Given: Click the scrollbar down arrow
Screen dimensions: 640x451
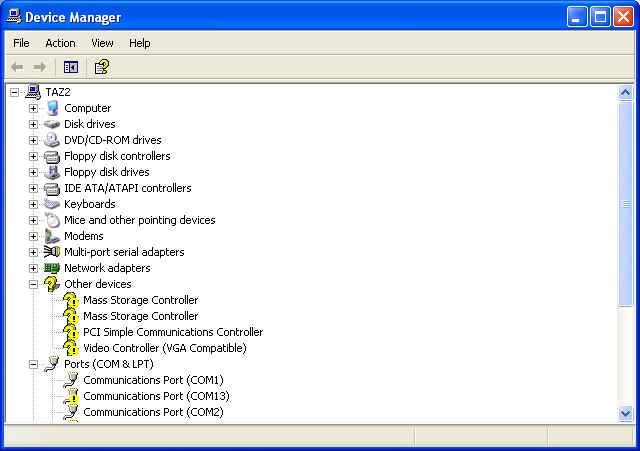Looking at the screenshot, I should (625, 413).
